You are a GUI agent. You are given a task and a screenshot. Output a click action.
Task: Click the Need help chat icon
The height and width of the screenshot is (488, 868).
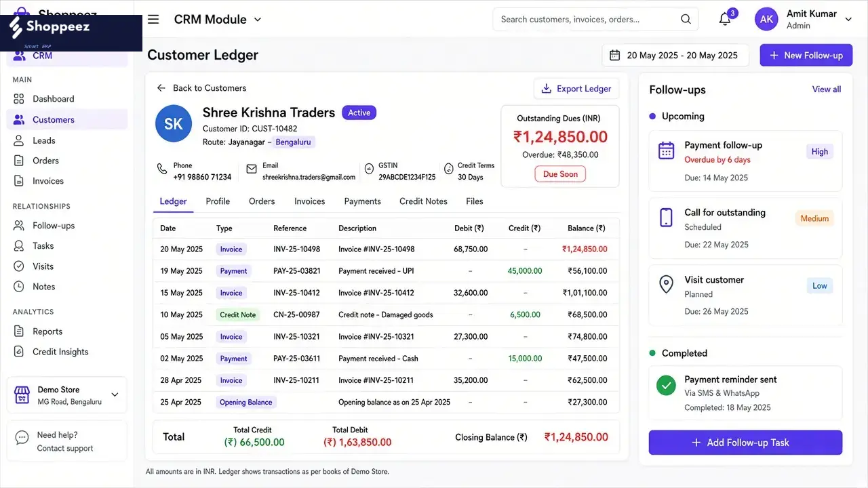tap(22, 438)
